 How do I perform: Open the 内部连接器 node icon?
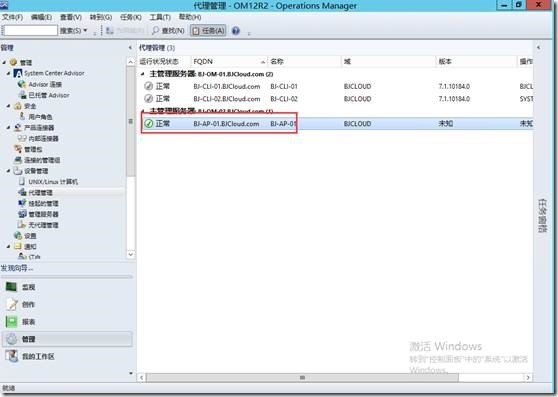pos(22,138)
